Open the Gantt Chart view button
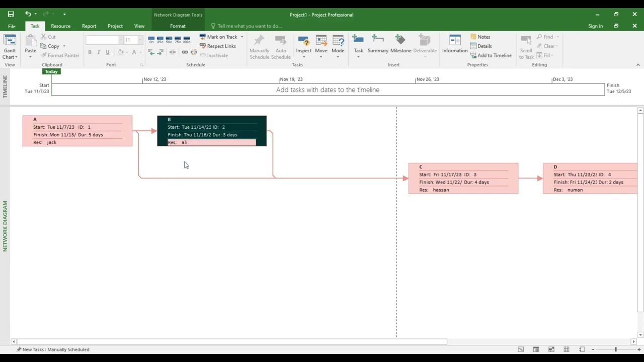 coord(10,47)
